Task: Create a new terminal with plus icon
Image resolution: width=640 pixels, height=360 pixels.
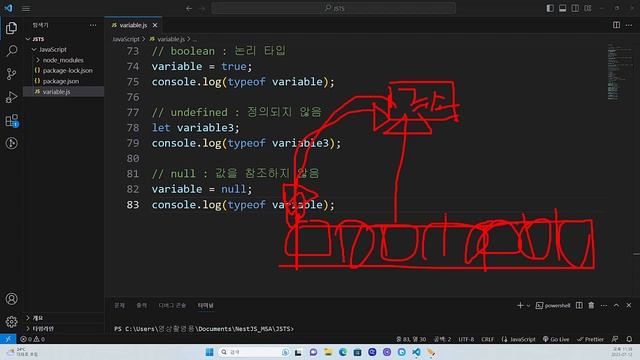Action: click(520, 305)
